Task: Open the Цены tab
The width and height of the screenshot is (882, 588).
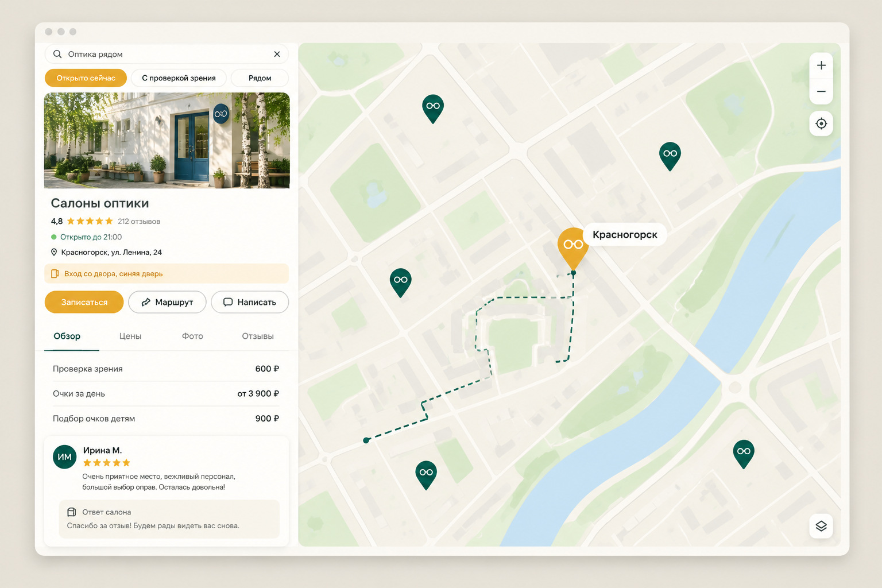Action: pos(130,336)
